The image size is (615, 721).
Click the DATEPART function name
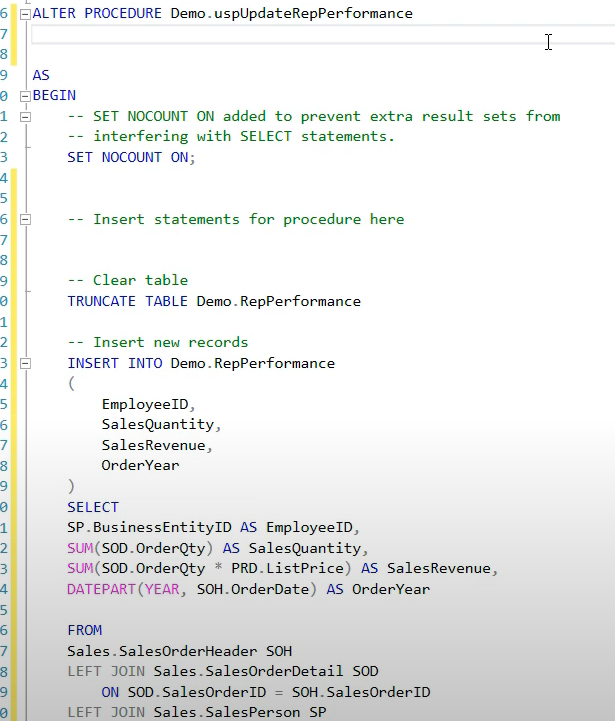pos(102,589)
